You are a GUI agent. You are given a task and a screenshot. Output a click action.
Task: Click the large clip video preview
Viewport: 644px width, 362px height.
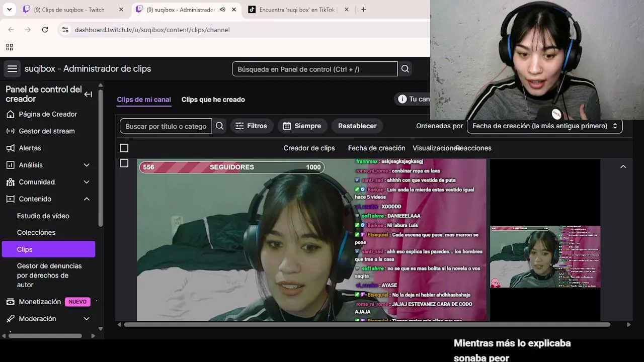tap(312, 240)
